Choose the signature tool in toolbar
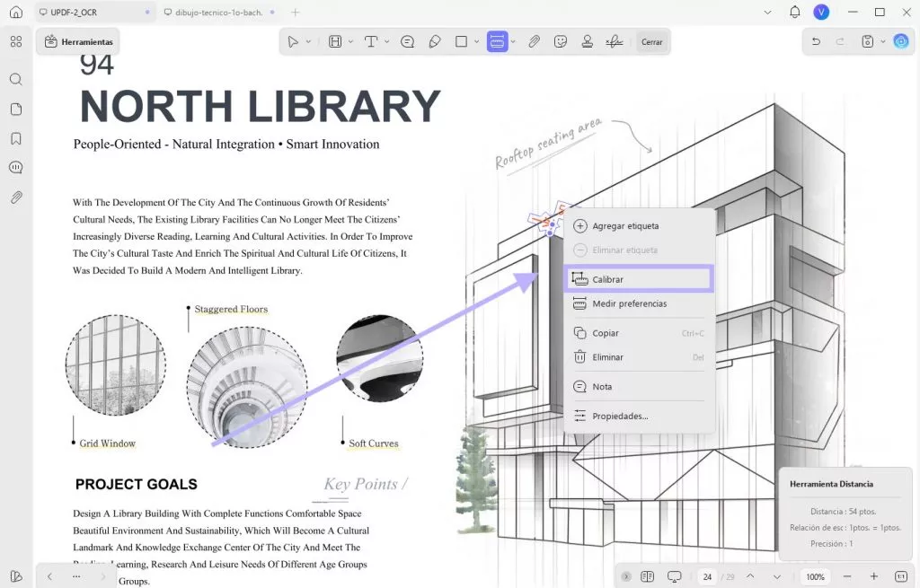920x588 pixels. (615, 41)
